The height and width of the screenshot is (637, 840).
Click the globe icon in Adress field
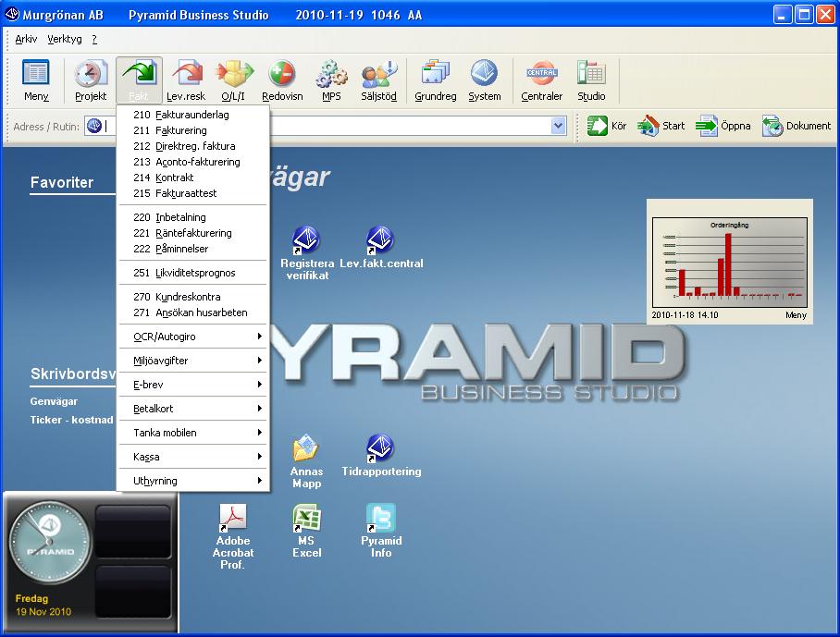tap(94, 126)
